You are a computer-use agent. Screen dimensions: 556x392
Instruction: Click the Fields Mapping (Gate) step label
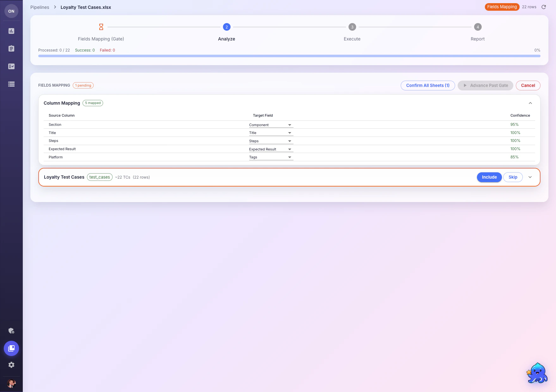click(x=101, y=39)
